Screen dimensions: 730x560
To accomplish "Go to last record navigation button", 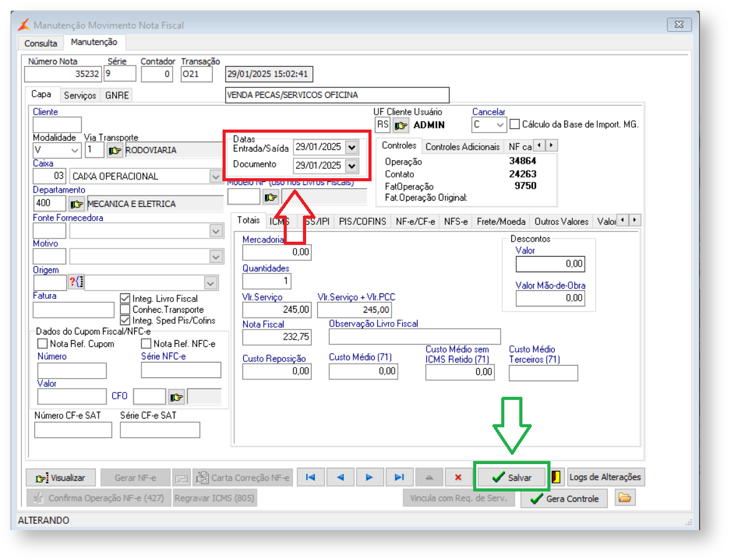I will [399, 477].
